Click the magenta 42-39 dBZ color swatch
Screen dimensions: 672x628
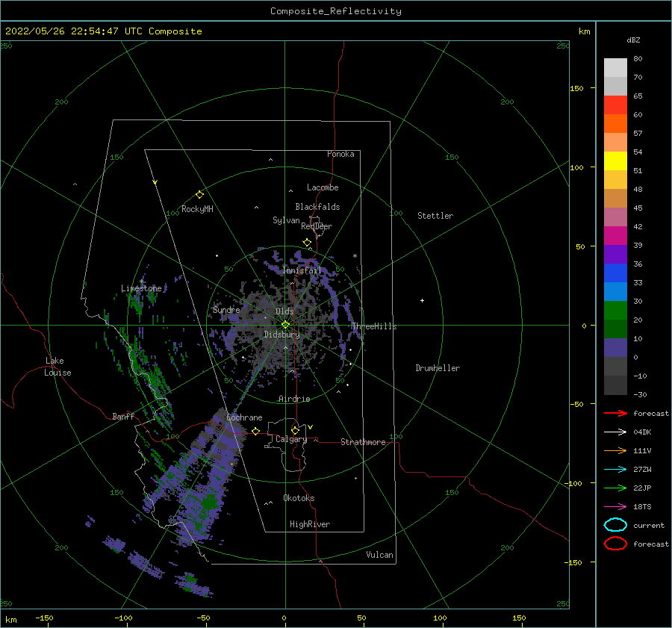point(615,236)
